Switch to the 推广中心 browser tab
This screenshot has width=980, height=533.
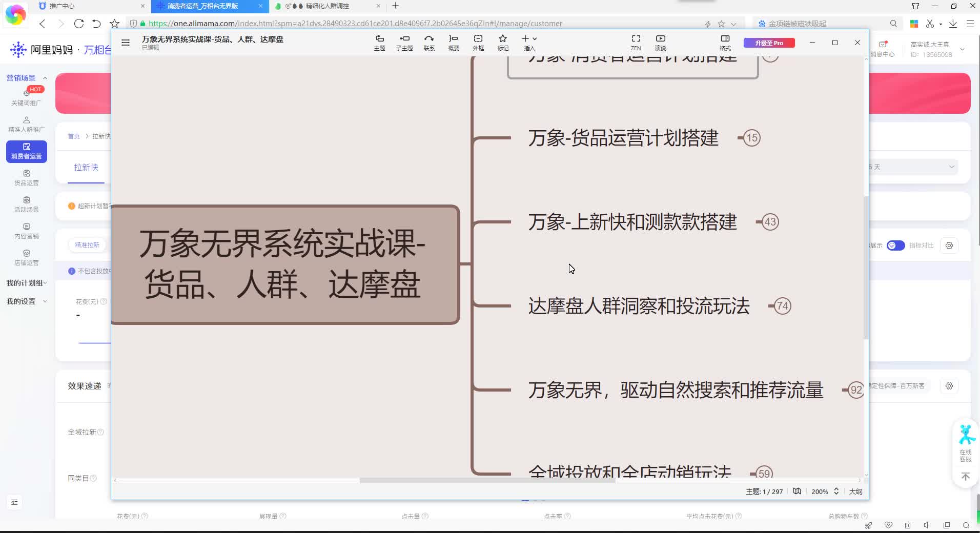click(x=92, y=6)
